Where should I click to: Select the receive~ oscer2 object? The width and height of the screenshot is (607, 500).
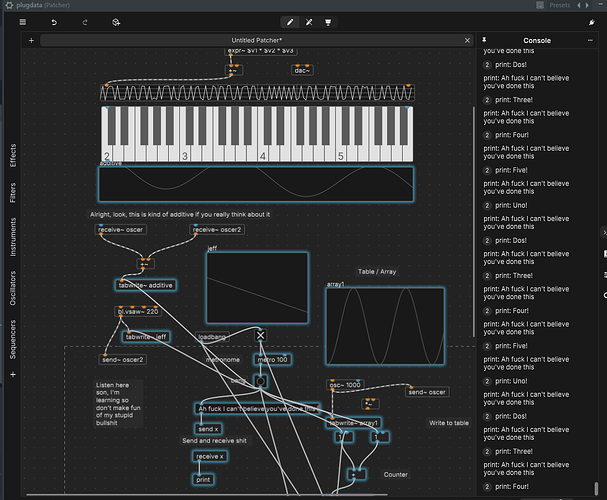pos(217,229)
